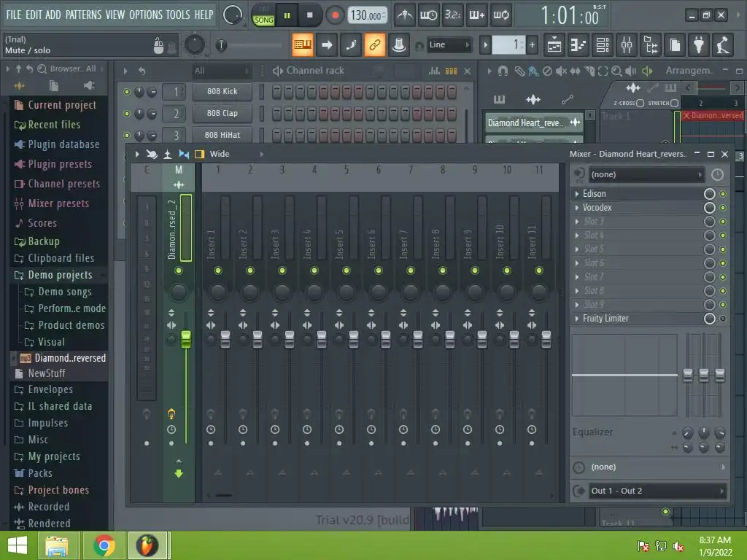Click the Insert 3 volume fader

pos(289,338)
